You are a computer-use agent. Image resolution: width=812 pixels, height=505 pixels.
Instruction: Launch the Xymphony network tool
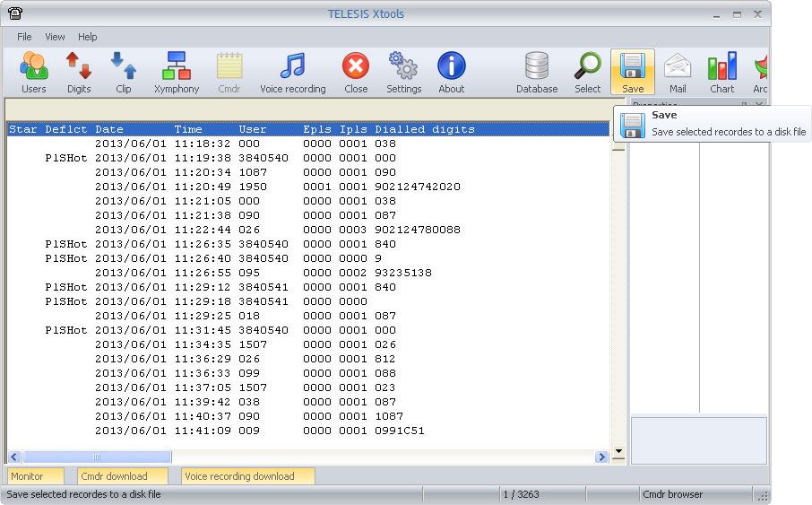coord(177,72)
